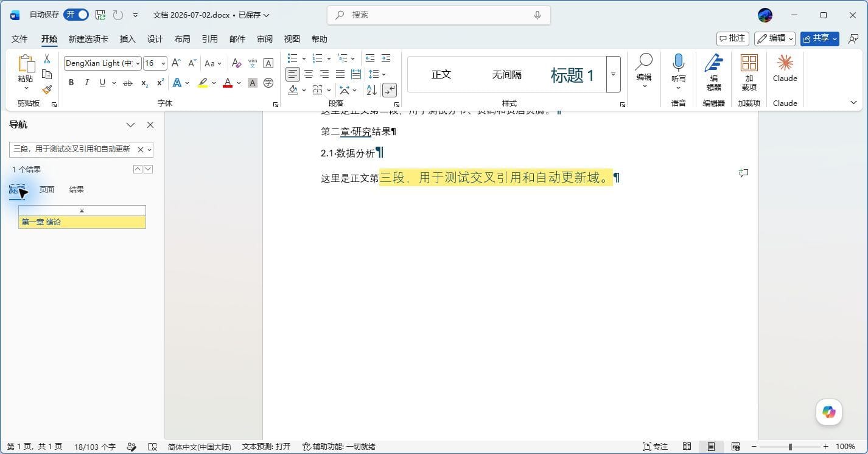This screenshot has width=868, height=454.
Task: Click the paragraph shading bucket icon
Action: tap(293, 90)
